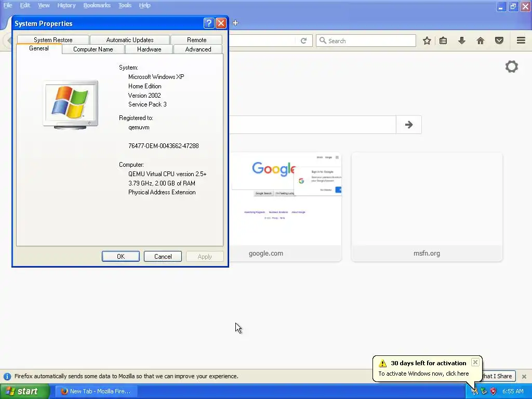The width and height of the screenshot is (532, 399).
Task: Open the Firefox Help menu
Action: pyautogui.click(x=144, y=5)
